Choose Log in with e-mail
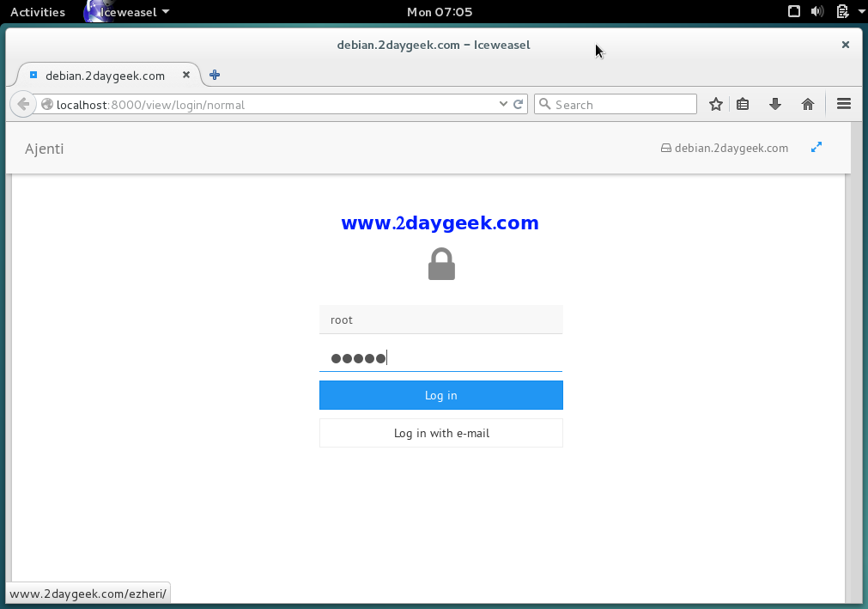Viewport: 868px width, 609px height. (x=441, y=434)
